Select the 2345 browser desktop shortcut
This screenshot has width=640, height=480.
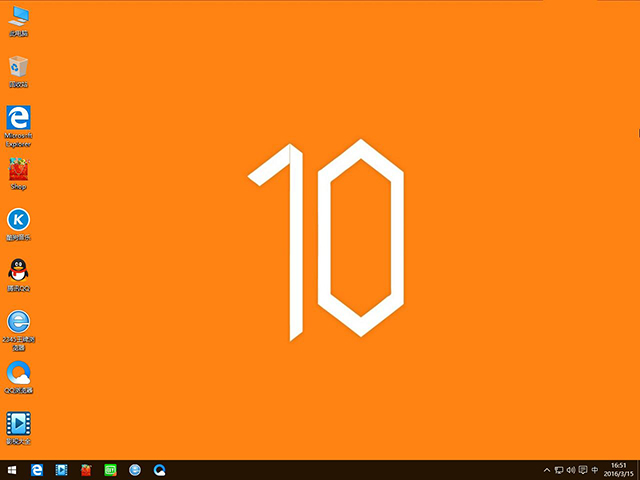click(x=18, y=323)
